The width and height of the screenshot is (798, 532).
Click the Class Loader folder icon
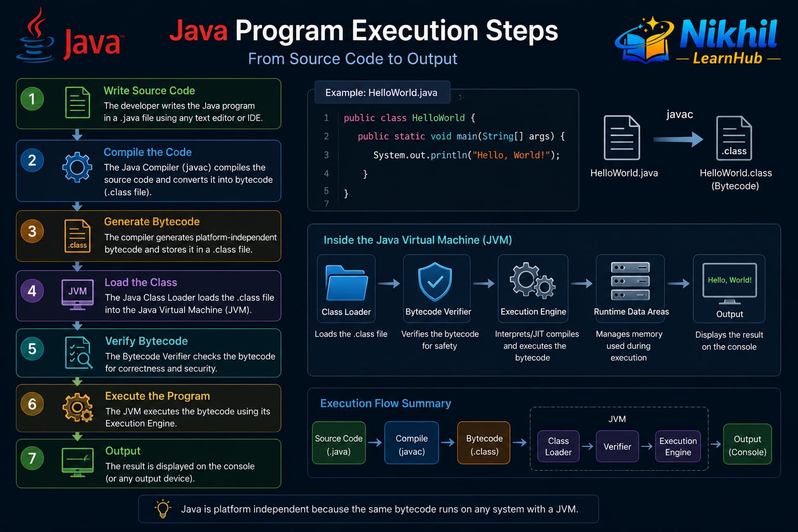pyautogui.click(x=347, y=283)
